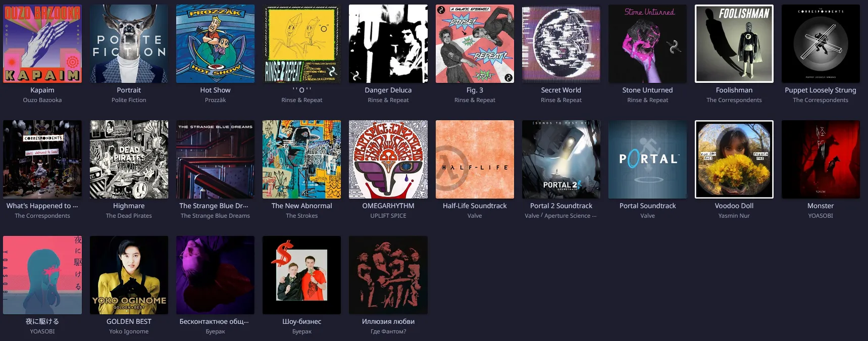Click the Danger Deluca album cover
The width and height of the screenshot is (868, 341).
[388, 43]
